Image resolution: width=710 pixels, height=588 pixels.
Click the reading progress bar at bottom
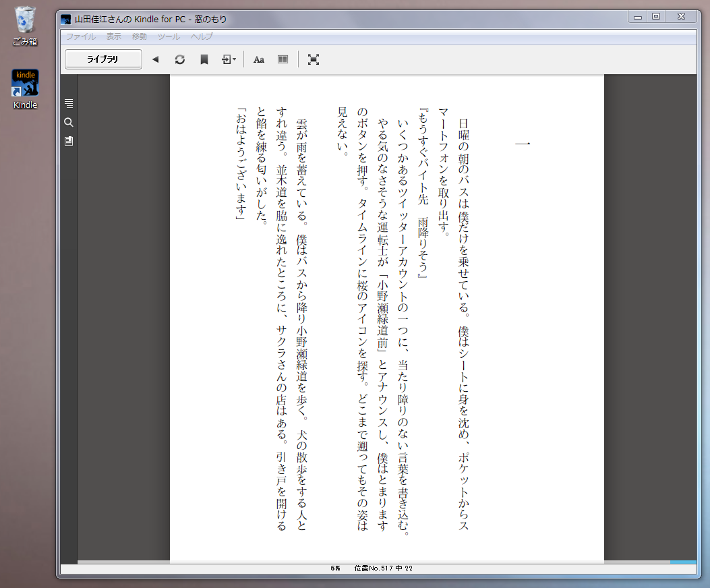(x=387, y=562)
